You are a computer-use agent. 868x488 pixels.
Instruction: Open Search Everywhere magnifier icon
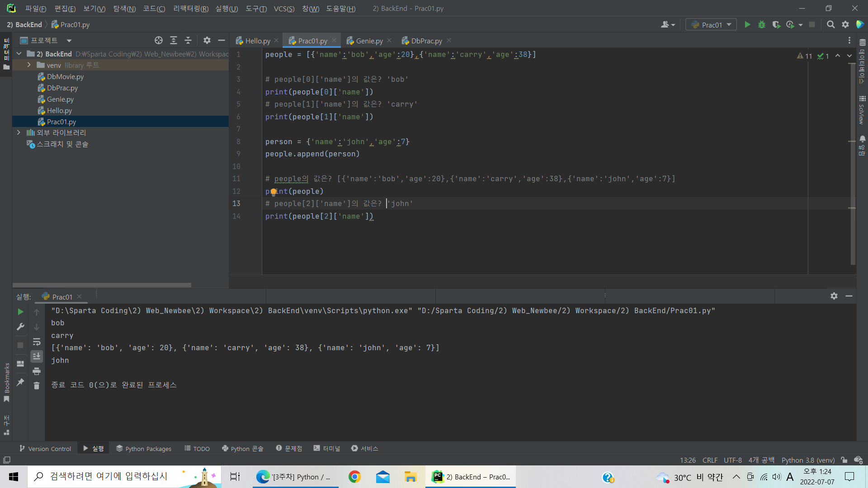[x=830, y=25]
